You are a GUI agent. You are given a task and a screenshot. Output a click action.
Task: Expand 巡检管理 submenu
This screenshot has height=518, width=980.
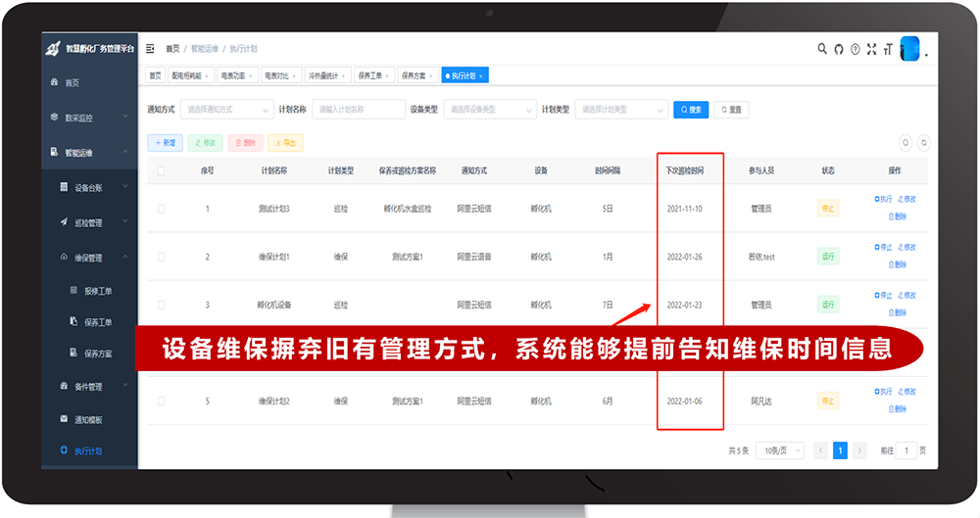pyautogui.click(x=90, y=222)
